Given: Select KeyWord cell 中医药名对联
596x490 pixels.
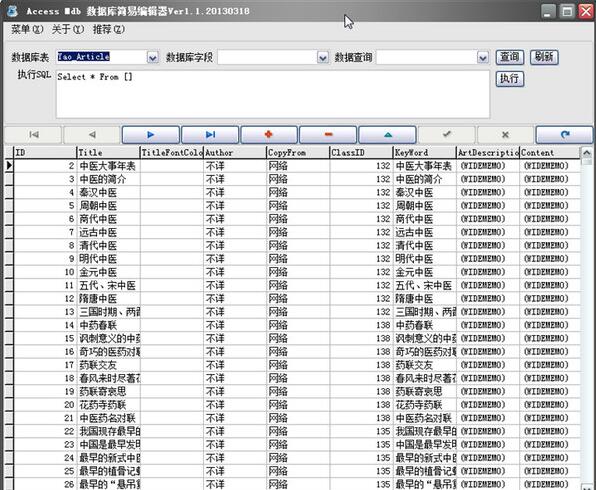Looking at the screenshot, I should tap(424, 418).
